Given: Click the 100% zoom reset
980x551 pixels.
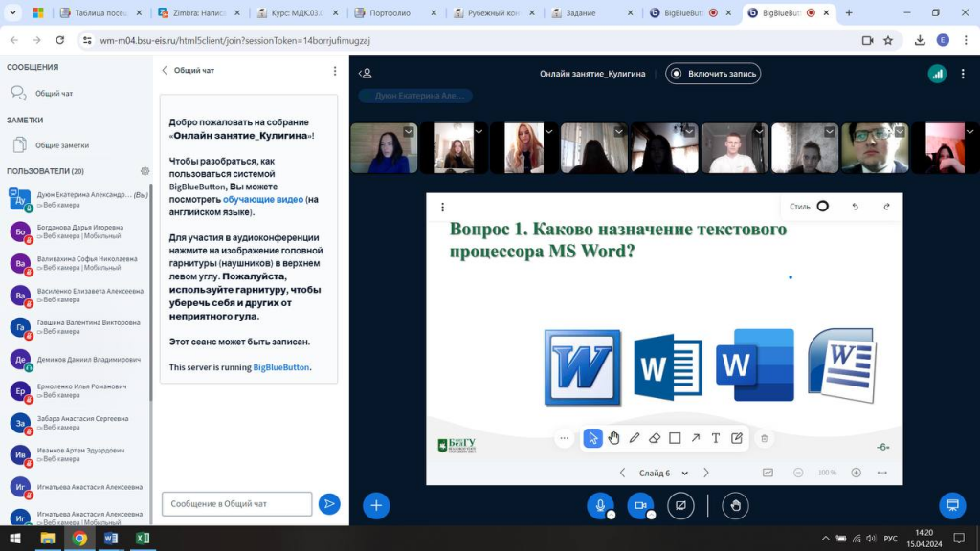Looking at the screenshot, I should [827, 473].
